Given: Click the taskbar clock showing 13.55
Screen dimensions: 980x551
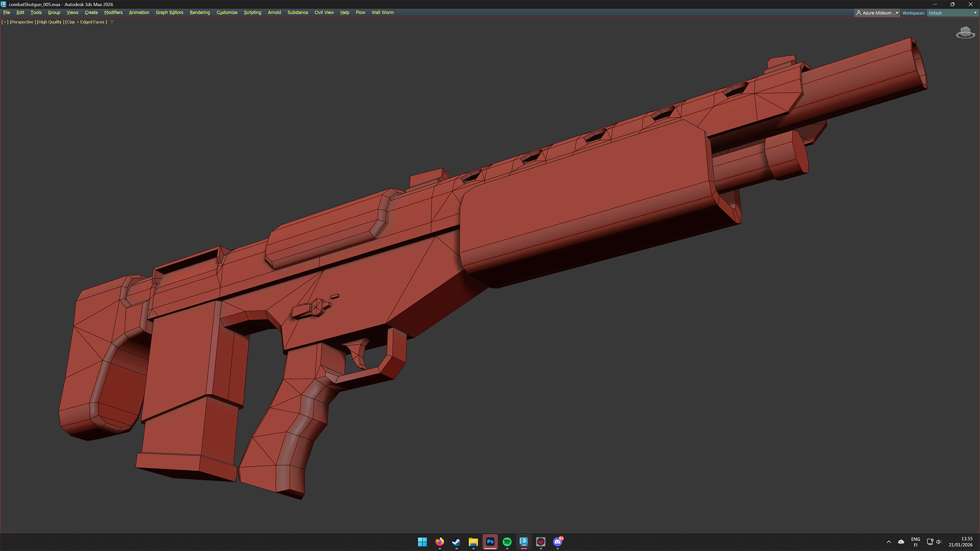Looking at the screenshot, I should [x=960, y=542].
